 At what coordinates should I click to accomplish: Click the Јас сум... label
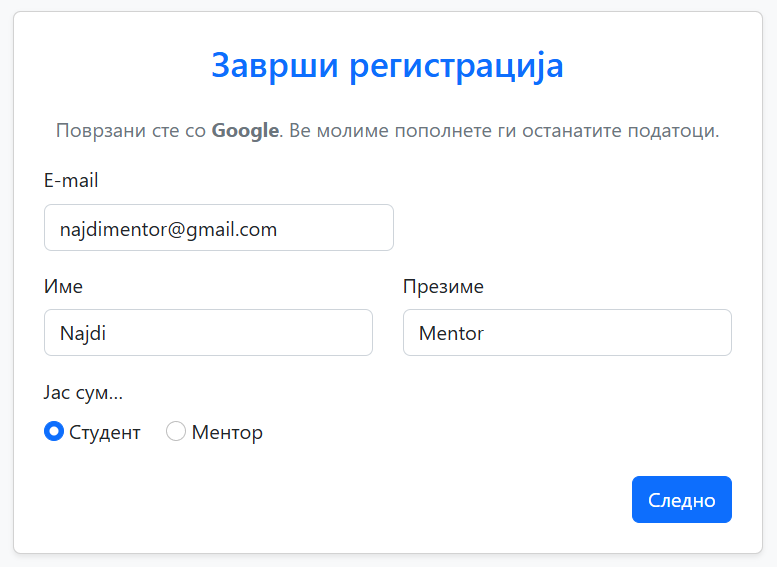pyautogui.click(x=83, y=393)
